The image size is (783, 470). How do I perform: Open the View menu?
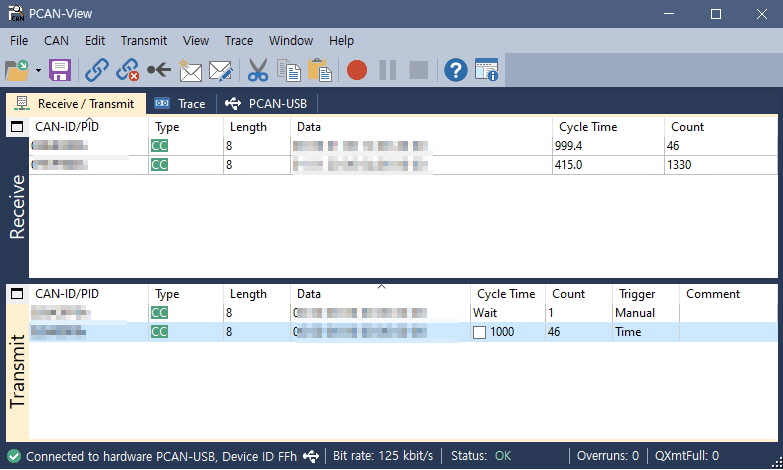click(x=196, y=40)
